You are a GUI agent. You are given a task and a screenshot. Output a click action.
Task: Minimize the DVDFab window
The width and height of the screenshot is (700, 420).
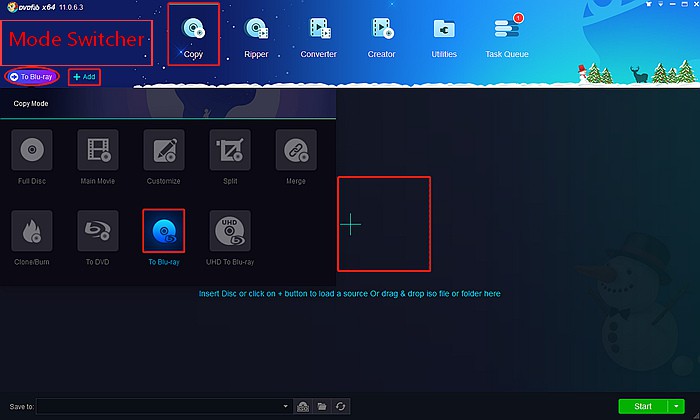[x=673, y=4]
